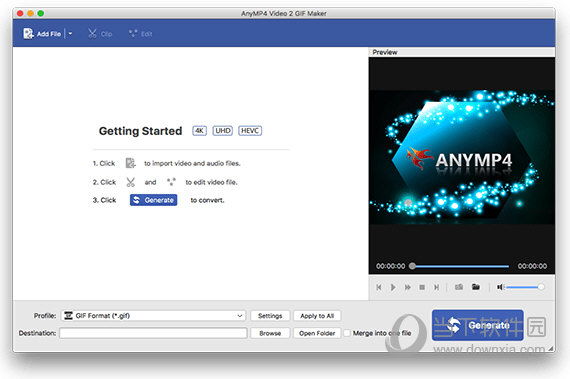570x379 pixels.
Task: Click the right 00:00:00 duration time
Action: 532,266
